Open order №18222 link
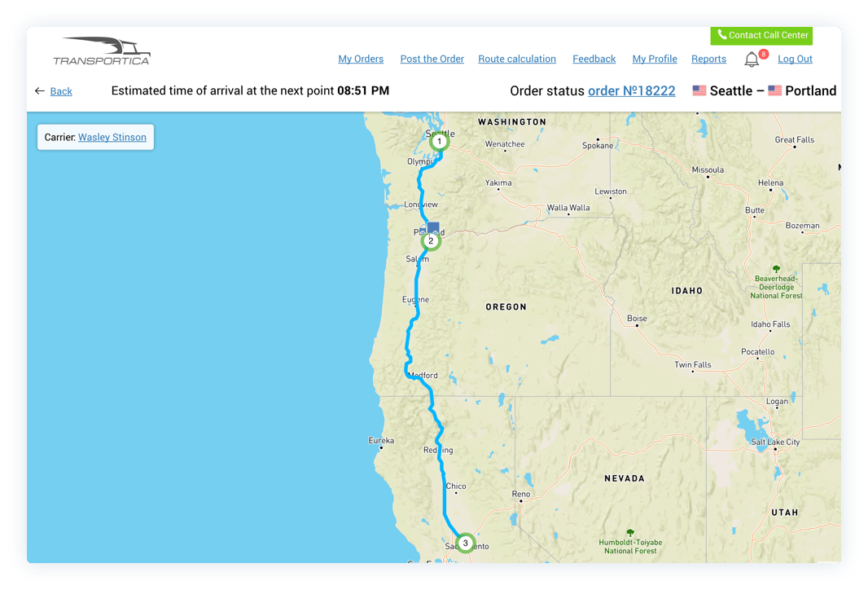Image resolution: width=868 pixels, height=590 pixels. (632, 90)
